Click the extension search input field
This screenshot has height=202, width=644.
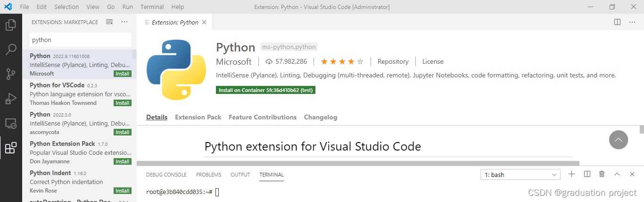[80, 40]
